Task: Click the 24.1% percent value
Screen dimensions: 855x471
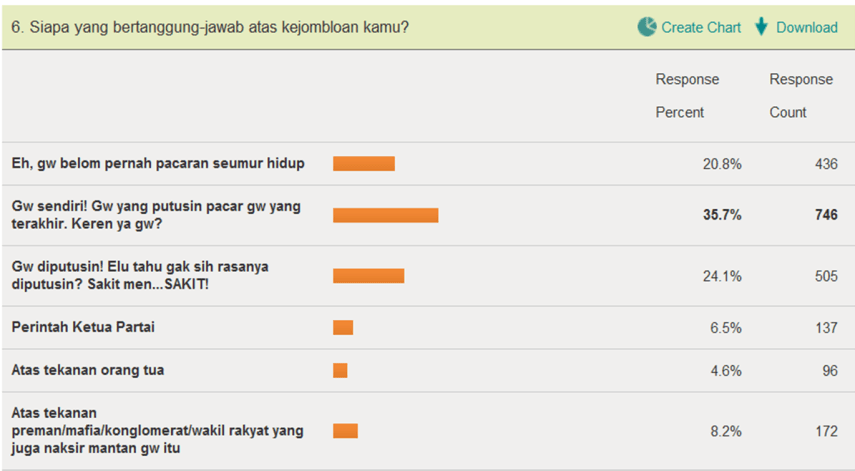Action: [x=722, y=276]
